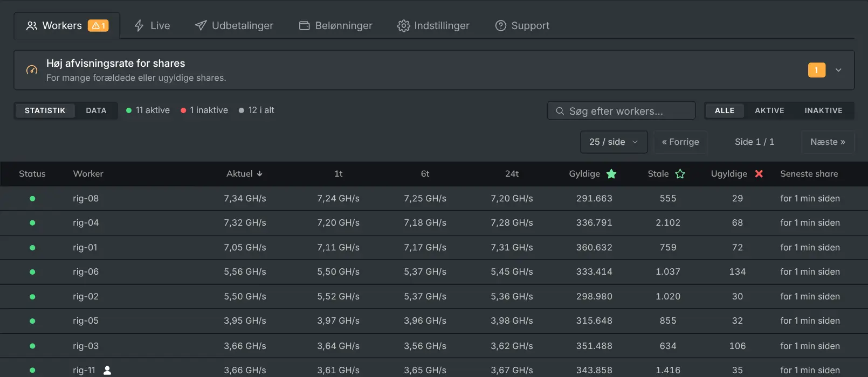Open the Workers tab
The image size is (868, 377).
(x=67, y=26)
